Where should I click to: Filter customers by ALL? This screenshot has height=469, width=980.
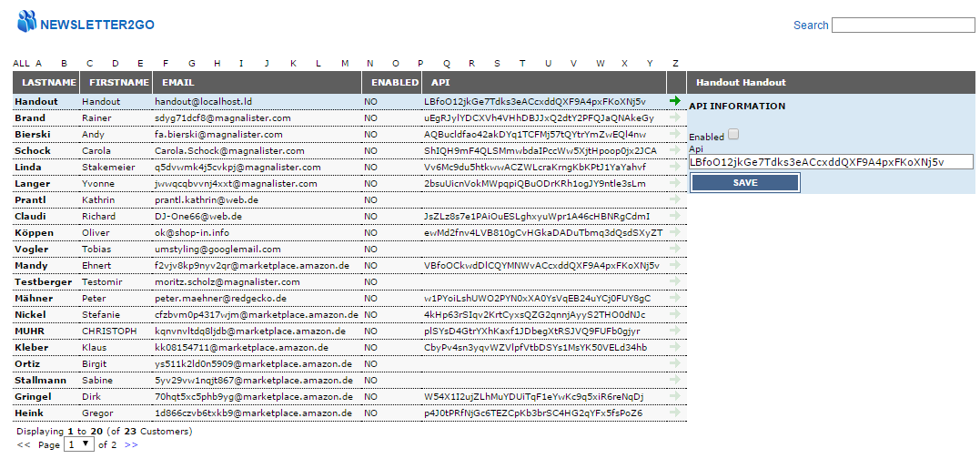click(21, 63)
